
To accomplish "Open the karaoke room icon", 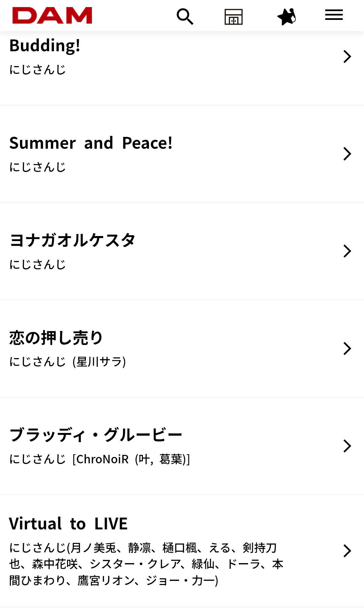I will click(234, 17).
